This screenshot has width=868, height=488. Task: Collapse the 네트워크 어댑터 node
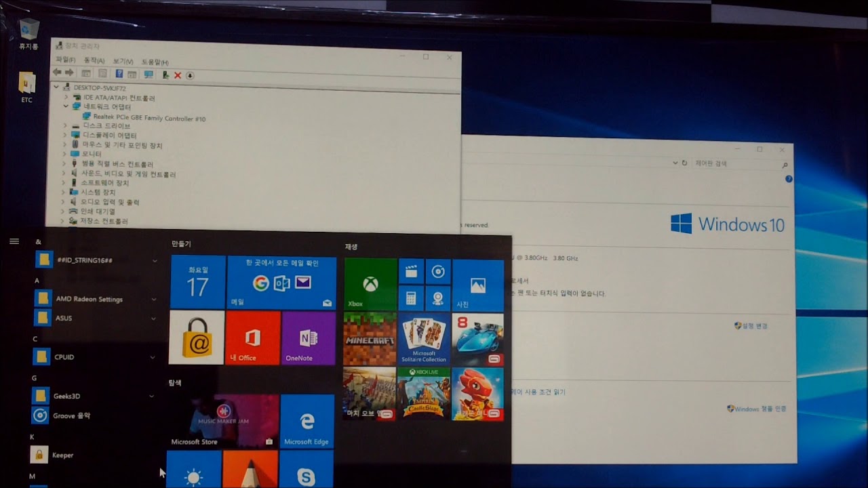pos(66,106)
